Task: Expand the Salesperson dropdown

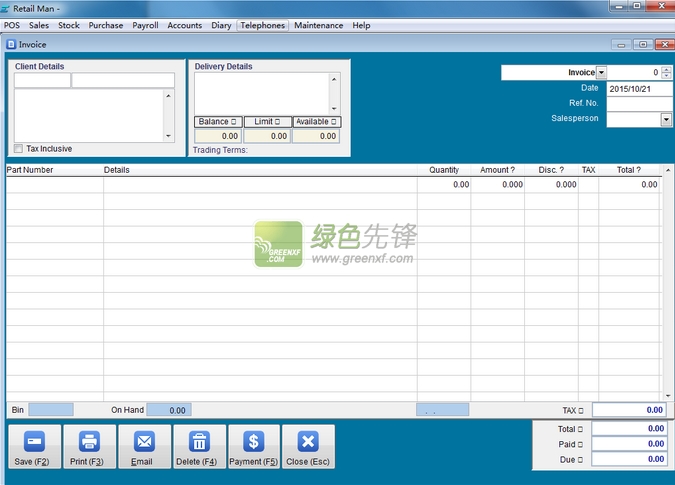Action: click(666, 119)
